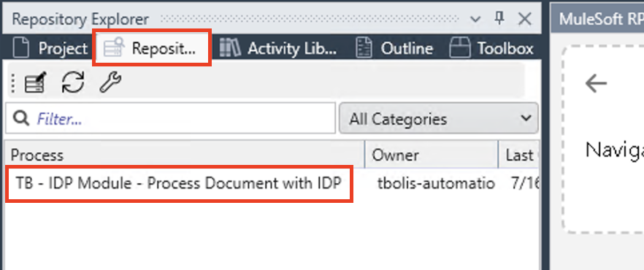This screenshot has width=644, height=270.
Task: Click the Outline document icon
Action: tap(364, 48)
